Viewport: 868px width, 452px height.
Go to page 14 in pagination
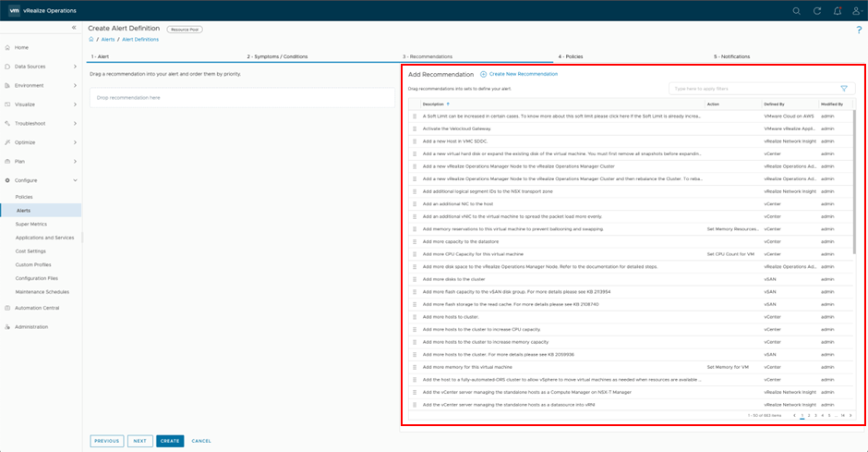(842, 415)
